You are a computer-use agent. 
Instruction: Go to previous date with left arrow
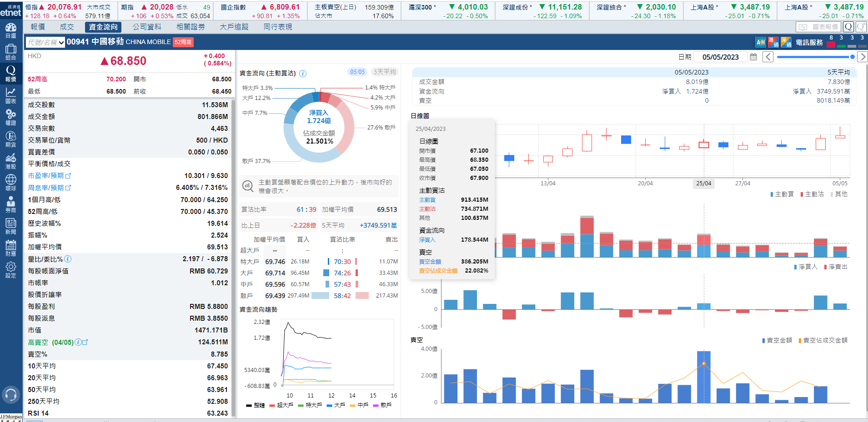tap(768, 57)
